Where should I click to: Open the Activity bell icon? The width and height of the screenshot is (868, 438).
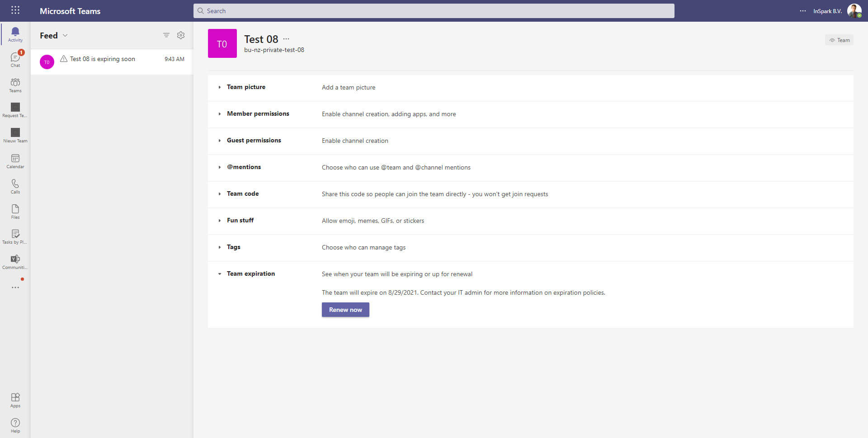coord(15,34)
